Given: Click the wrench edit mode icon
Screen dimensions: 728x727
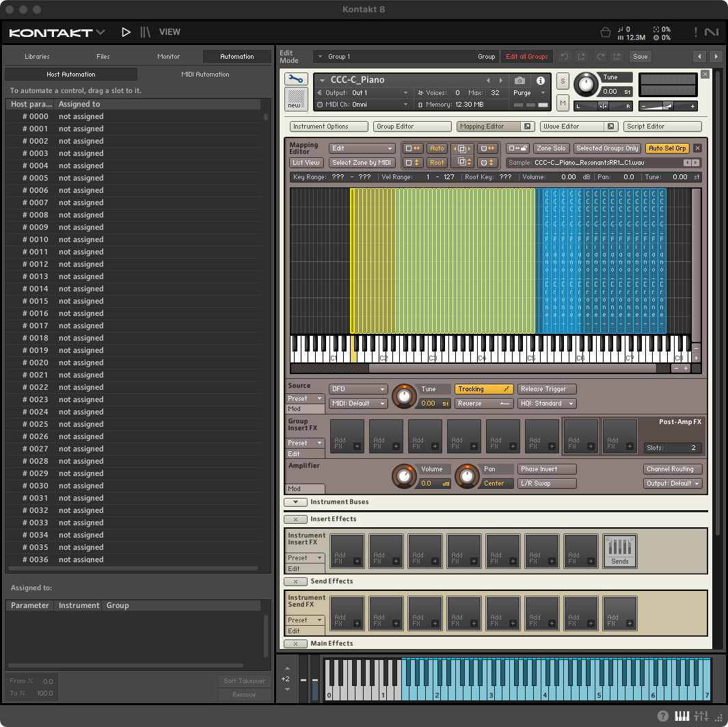Looking at the screenshot, I should (295, 79).
